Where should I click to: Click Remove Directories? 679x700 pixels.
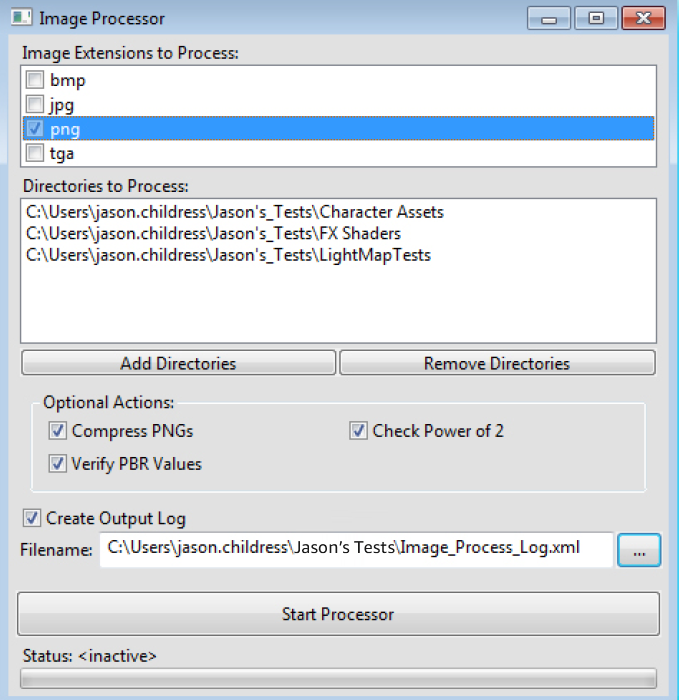click(497, 363)
